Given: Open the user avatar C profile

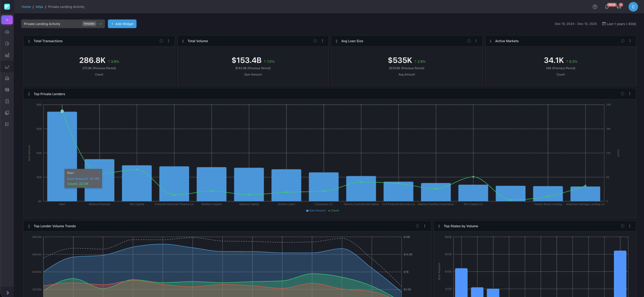Looking at the screenshot, I should 633,7.
